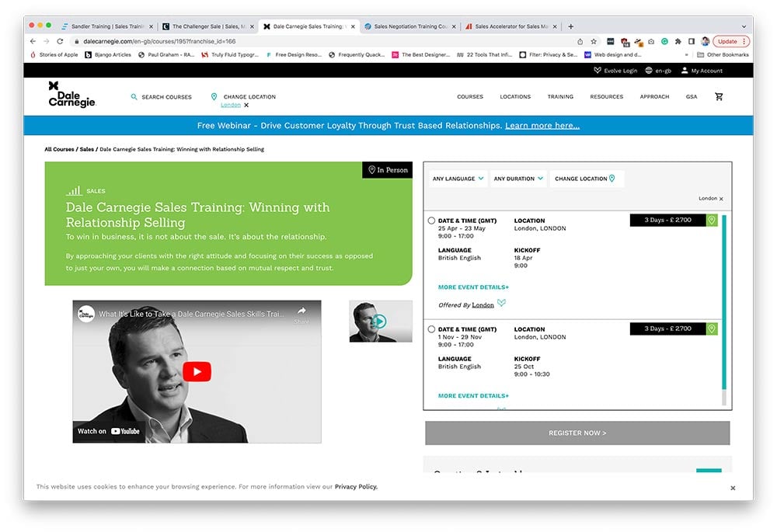Bookmark page with the star icon
The image size is (777, 532).
click(x=594, y=42)
